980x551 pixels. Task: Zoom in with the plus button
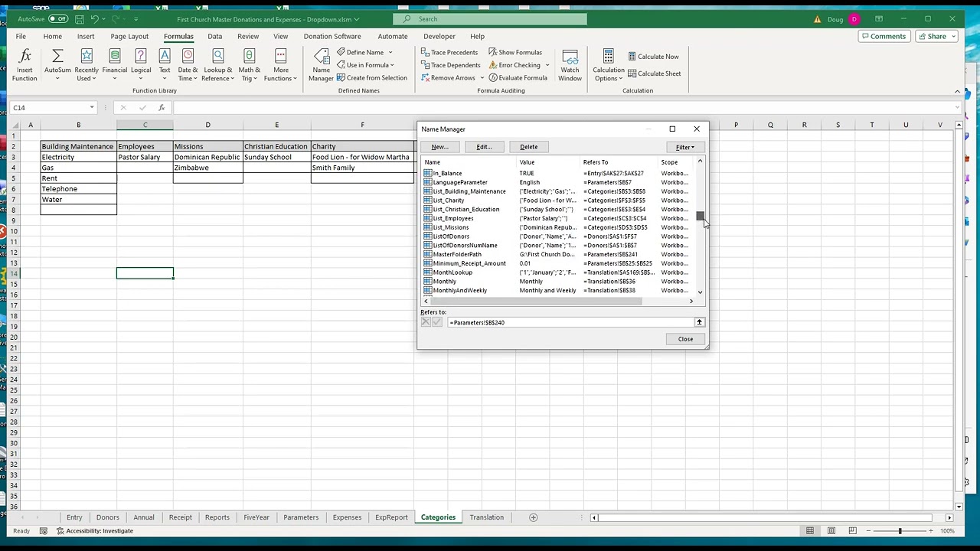[x=932, y=530]
